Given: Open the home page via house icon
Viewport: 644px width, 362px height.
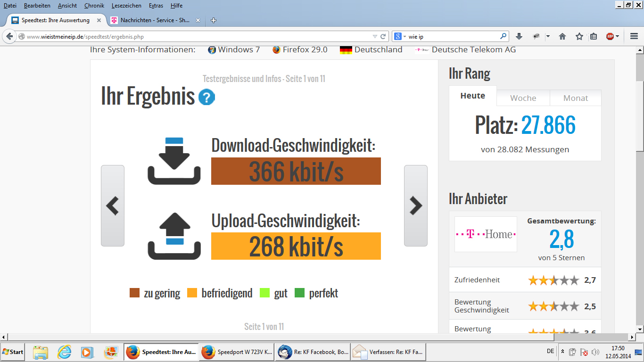Looking at the screenshot, I should [562, 36].
